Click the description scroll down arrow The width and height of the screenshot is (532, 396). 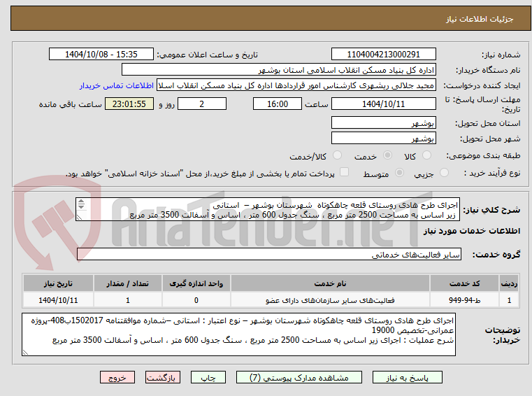coord(81,206)
